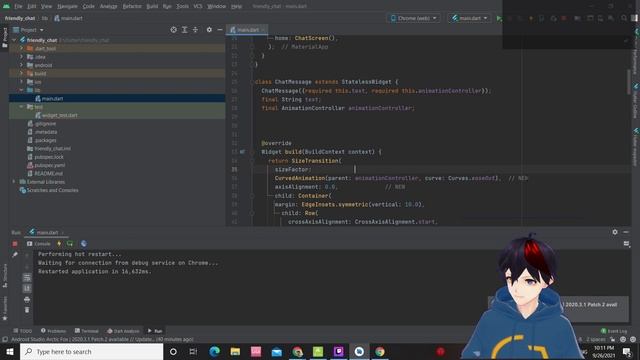
Task: Click the Edge icon in taskbar
Action: (x=214, y=351)
